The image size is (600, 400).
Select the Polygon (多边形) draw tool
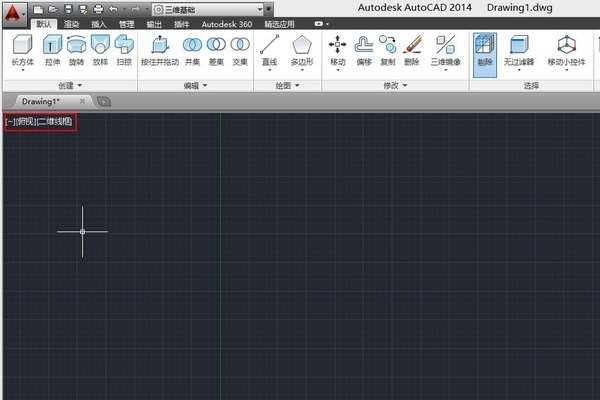[302, 53]
